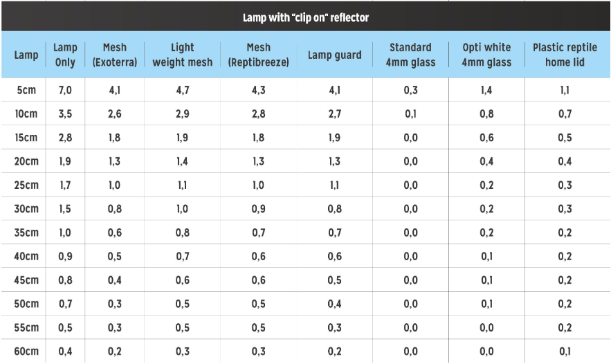
Task: Select Plastic reptile home lid value at 60cm
Action: click(565, 352)
